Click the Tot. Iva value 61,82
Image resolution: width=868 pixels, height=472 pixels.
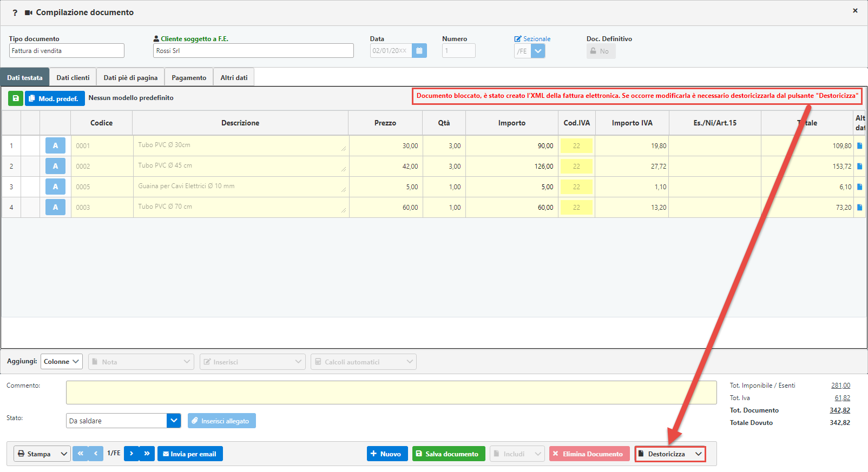coord(842,398)
